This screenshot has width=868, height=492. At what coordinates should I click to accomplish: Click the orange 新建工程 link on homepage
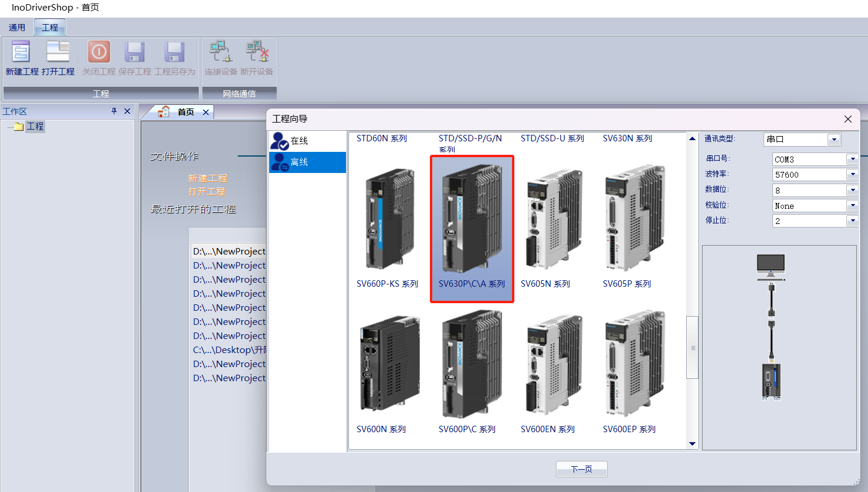[208, 178]
